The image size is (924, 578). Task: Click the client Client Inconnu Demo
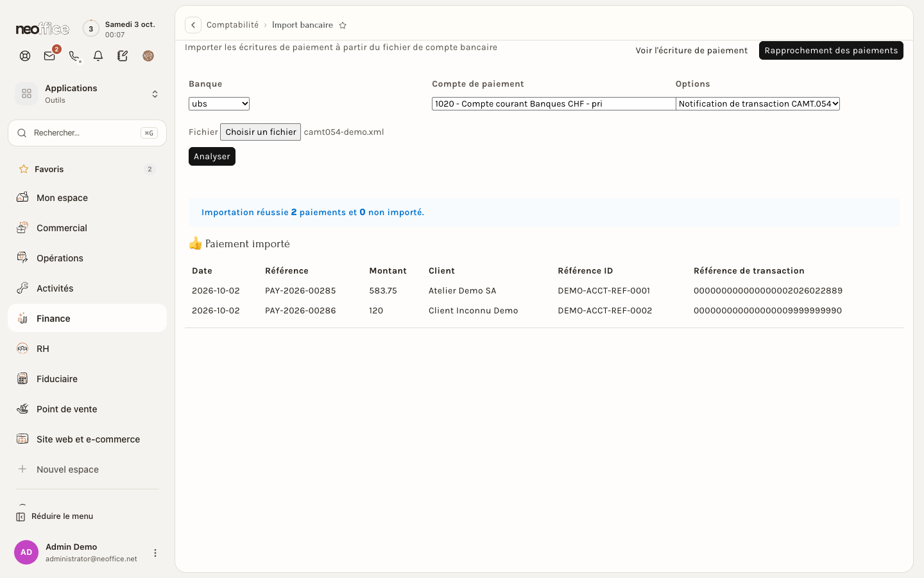[x=474, y=311]
